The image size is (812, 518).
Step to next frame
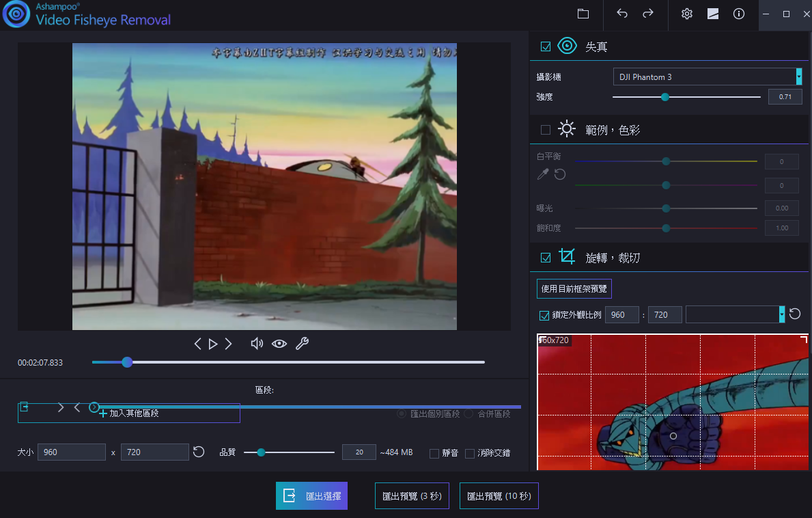click(x=228, y=344)
